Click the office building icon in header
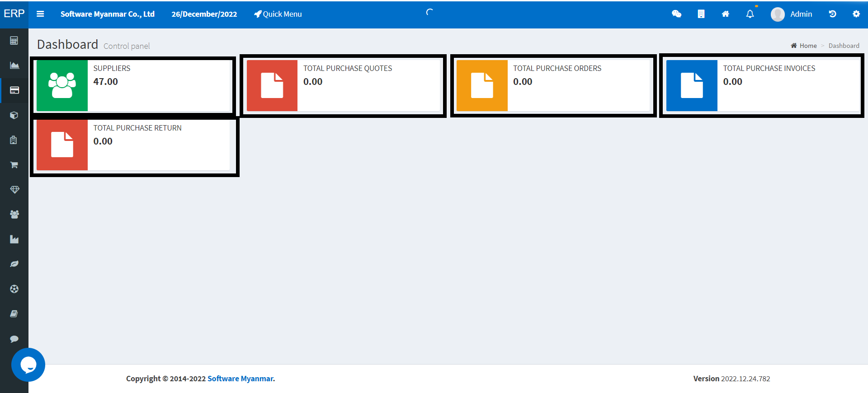This screenshot has width=868, height=393. (x=701, y=14)
